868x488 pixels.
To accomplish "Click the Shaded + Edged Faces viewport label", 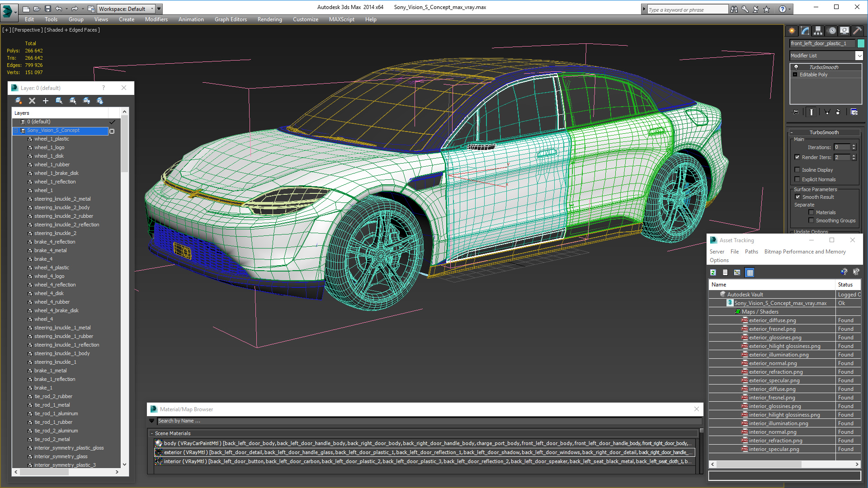I will coord(72,30).
